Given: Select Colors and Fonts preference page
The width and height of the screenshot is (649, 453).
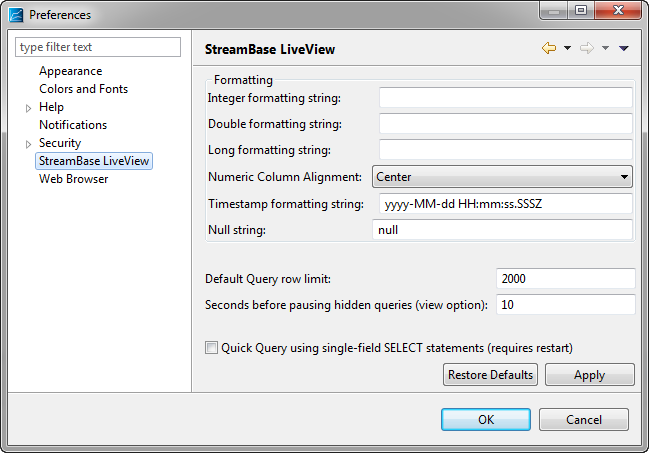Looking at the screenshot, I should [84, 89].
